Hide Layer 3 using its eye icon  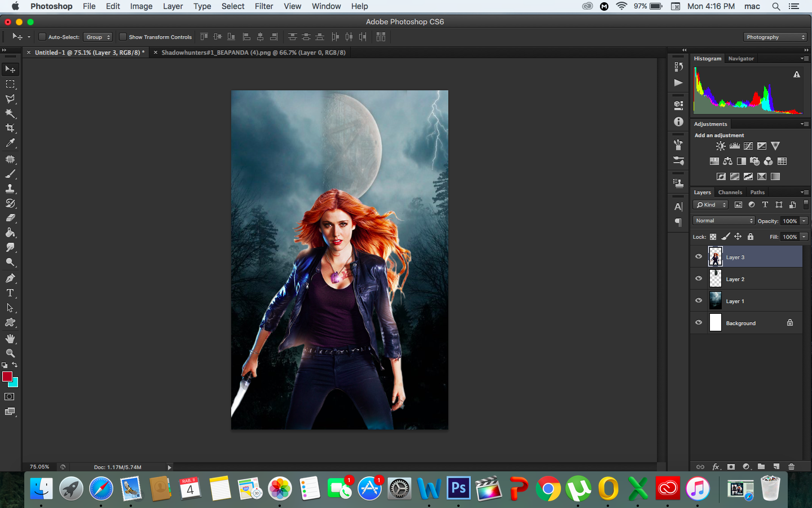(x=699, y=257)
